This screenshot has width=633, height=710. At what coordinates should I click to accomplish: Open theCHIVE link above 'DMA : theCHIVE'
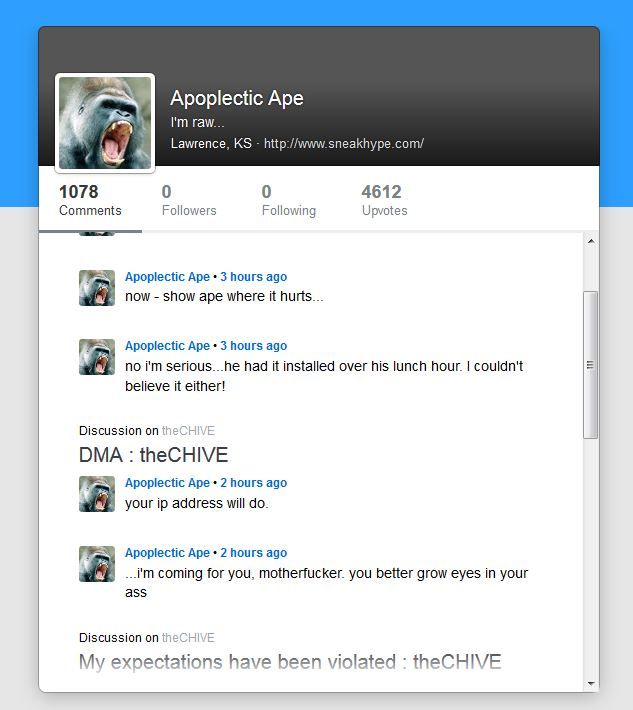pos(188,431)
